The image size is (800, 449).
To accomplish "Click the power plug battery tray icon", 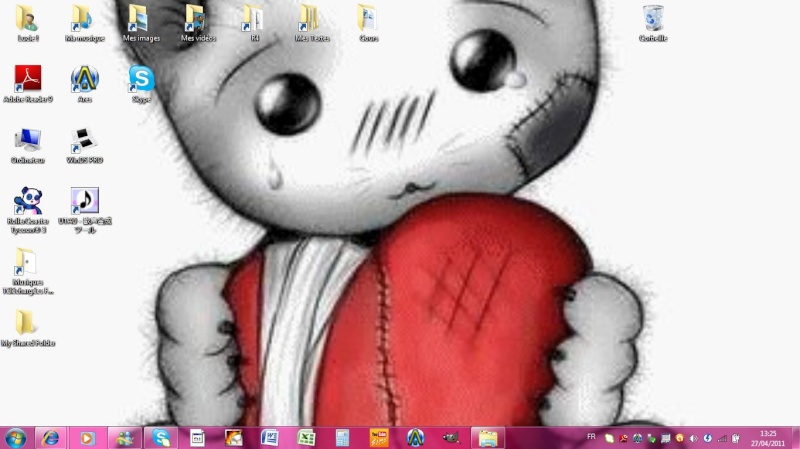I will point(736,438).
